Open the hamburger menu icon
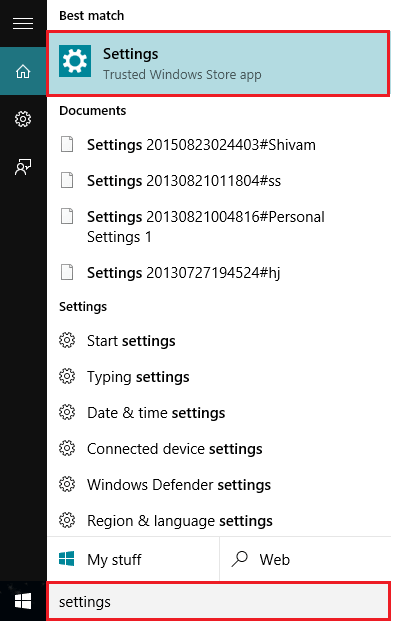Viewport: 393px width, 622px height. pos(23,24)
